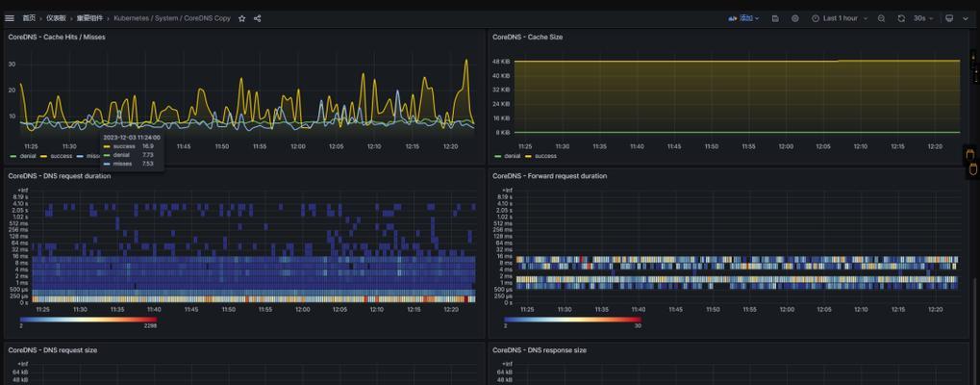
Task: Star the CoreDNS Copy dashboard
Action: point(242,18)
